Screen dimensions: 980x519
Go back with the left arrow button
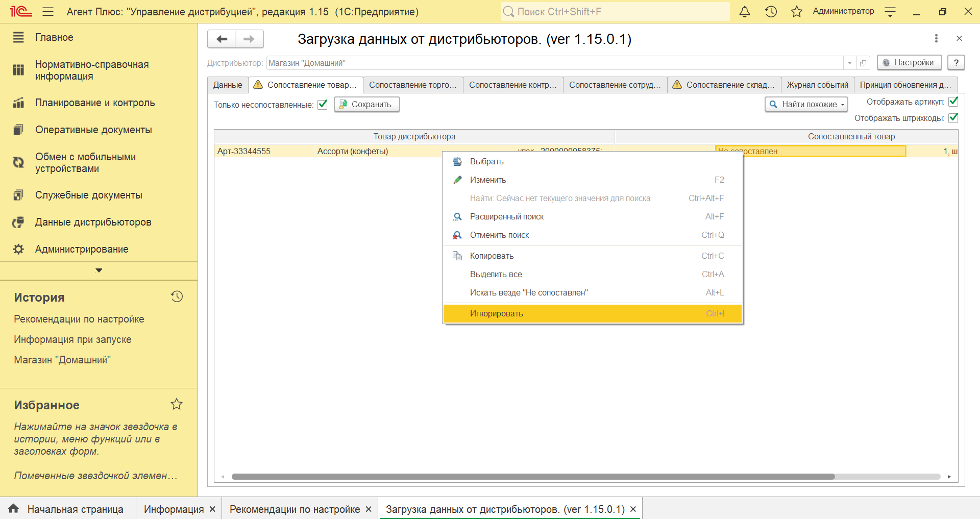coord(222,39)
